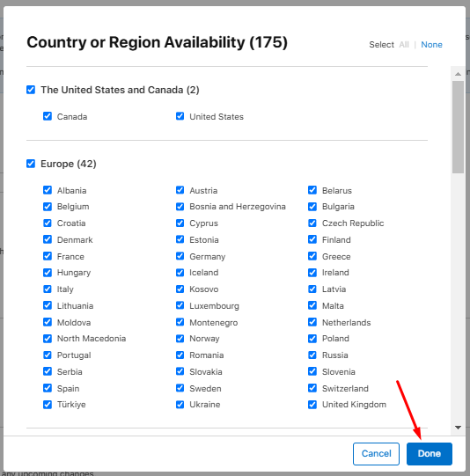This screenshot has width=470, height=476.
Task: Click the Select All link
Action: (x=404, y=45)
